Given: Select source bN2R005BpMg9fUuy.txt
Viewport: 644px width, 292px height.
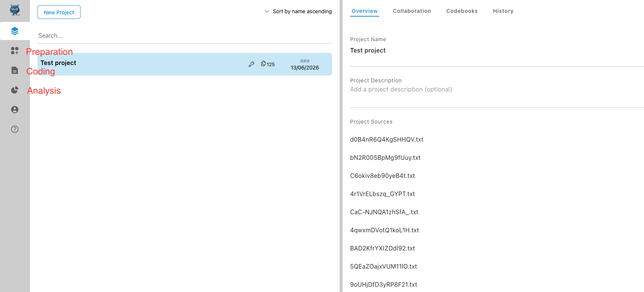Looking at the screenshot, I should click(385, 158).
